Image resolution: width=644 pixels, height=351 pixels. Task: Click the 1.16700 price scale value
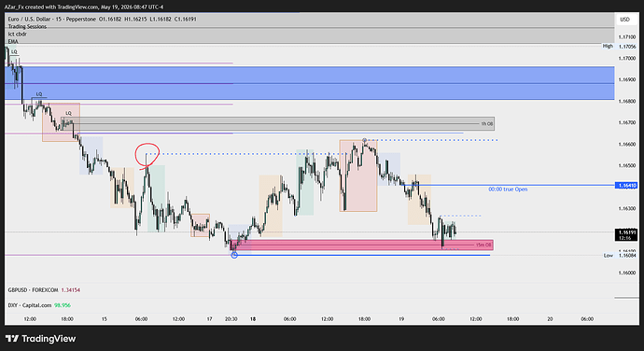click(627, 122)
